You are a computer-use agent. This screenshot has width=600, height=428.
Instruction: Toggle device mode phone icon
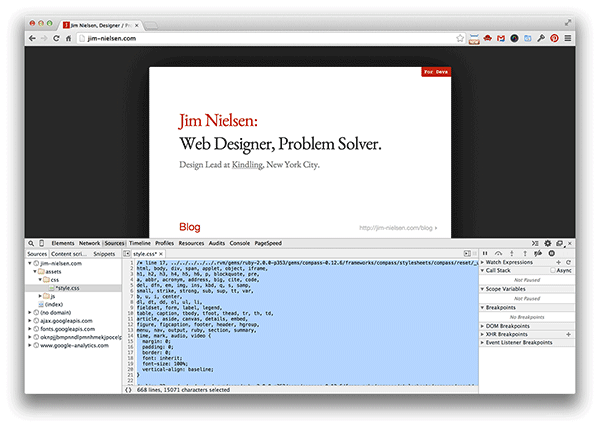coord(42,243)
